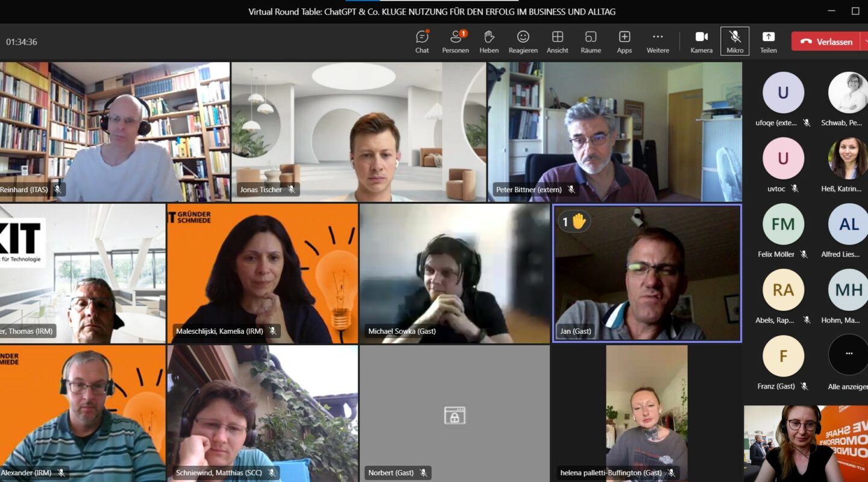Select the MH avatar of Hohm, Ma...
Image resolution: width=868 pixels, height=482 pixels.
tap(849, 290)
